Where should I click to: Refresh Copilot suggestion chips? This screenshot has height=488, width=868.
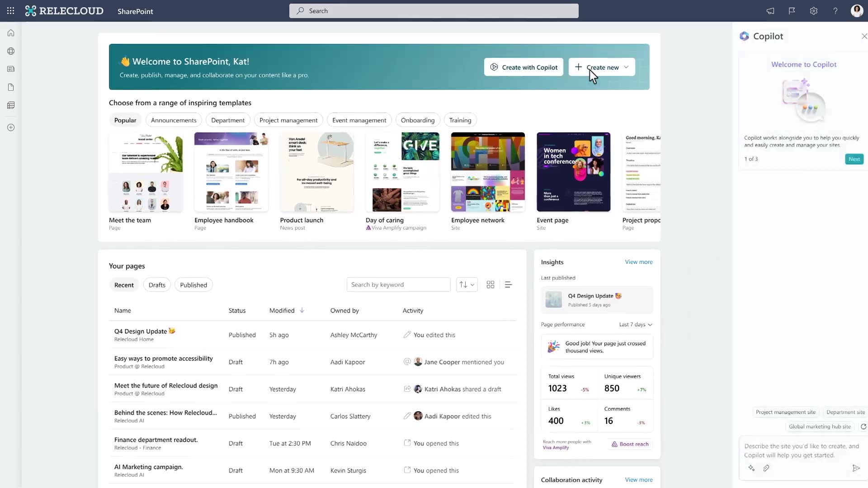tap(863, 427)
